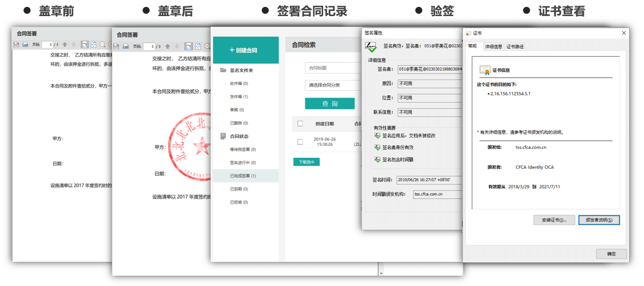
Task: Click fit-page icon in 盖章后 viewer toolbar
Action: point(197,47)
